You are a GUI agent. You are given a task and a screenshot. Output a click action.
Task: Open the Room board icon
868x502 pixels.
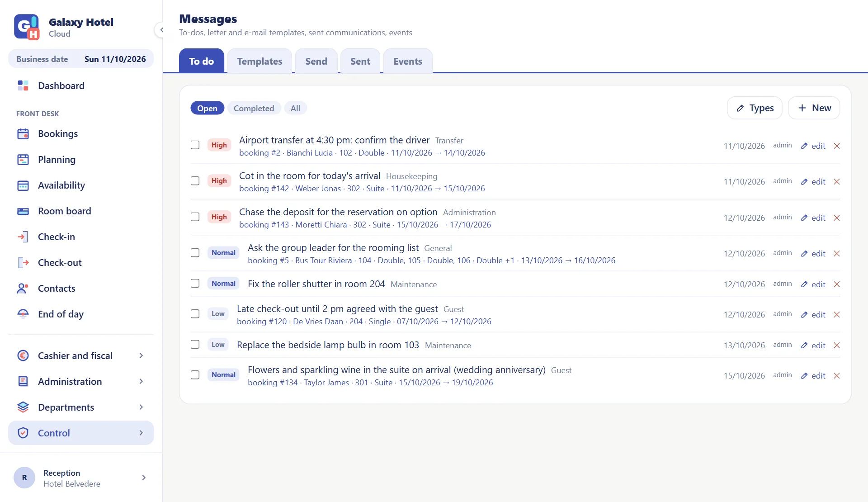[x=23, y=211]
